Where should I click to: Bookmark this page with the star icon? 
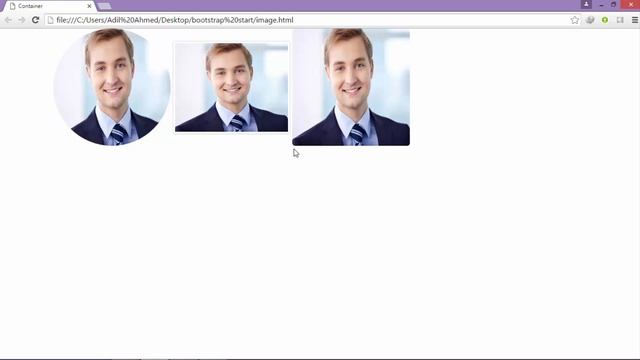(575, 20)
